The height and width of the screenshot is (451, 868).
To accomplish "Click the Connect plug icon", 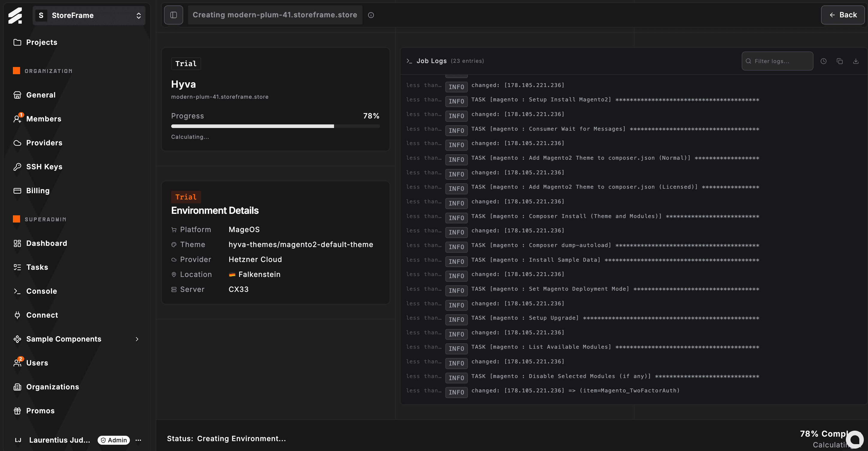I will pyautogui.click(x=17, y=315).
